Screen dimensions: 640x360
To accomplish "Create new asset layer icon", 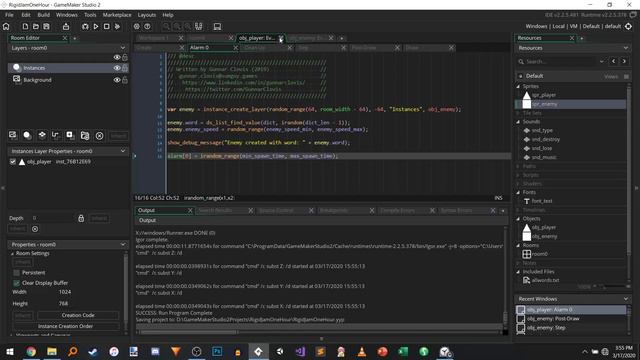I will click(70, 135).
